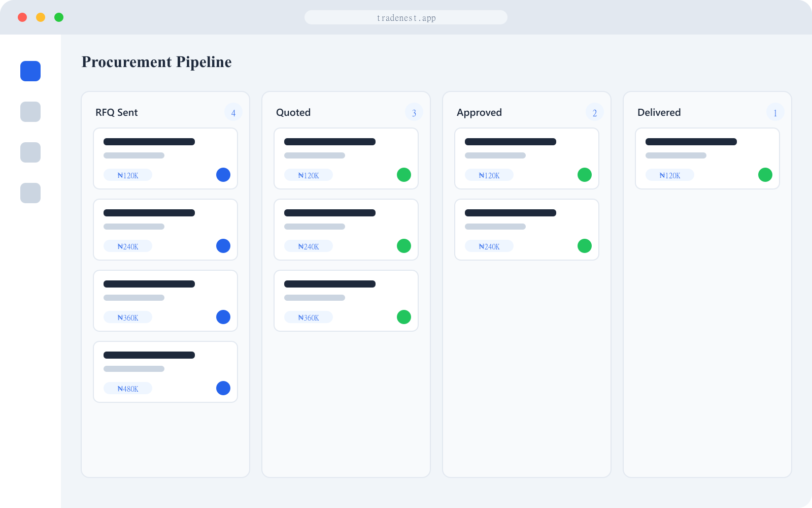Click the ₦240K amount tag in Approved
Image resolution: width=812 pixels, height=508 pixels.
click(489, 246)
